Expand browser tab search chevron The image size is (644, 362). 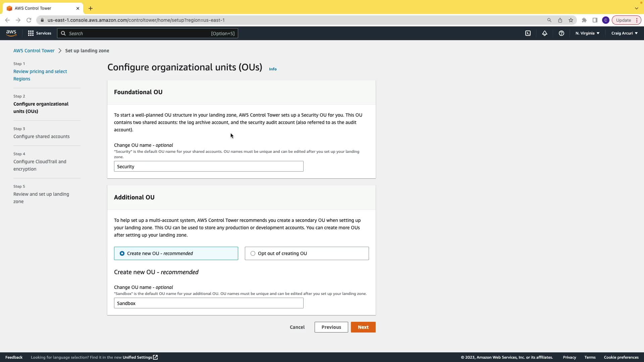pyautogui.click(x=636, y=8)
